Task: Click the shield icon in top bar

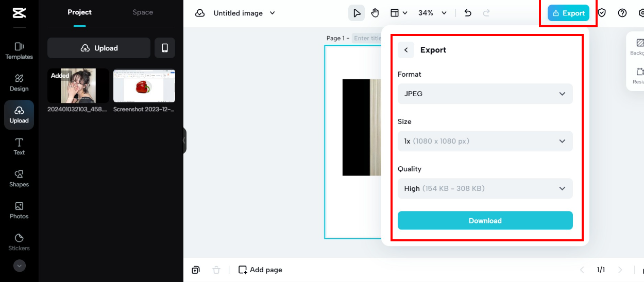Action: [601, 13]
